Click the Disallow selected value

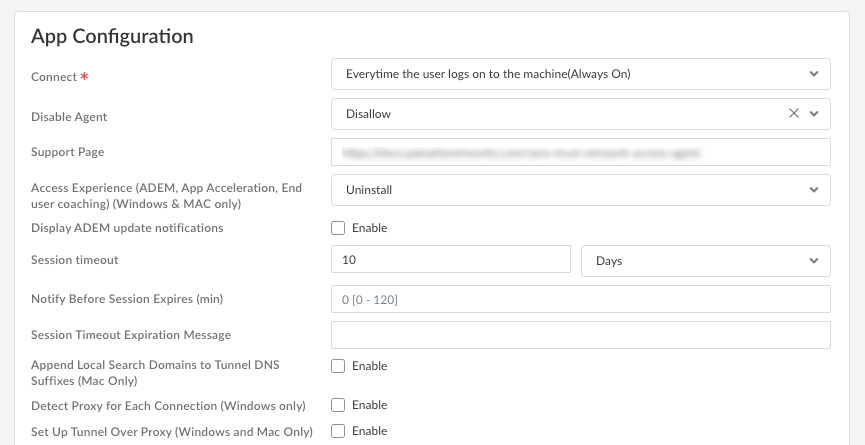[x=368, y=114]
